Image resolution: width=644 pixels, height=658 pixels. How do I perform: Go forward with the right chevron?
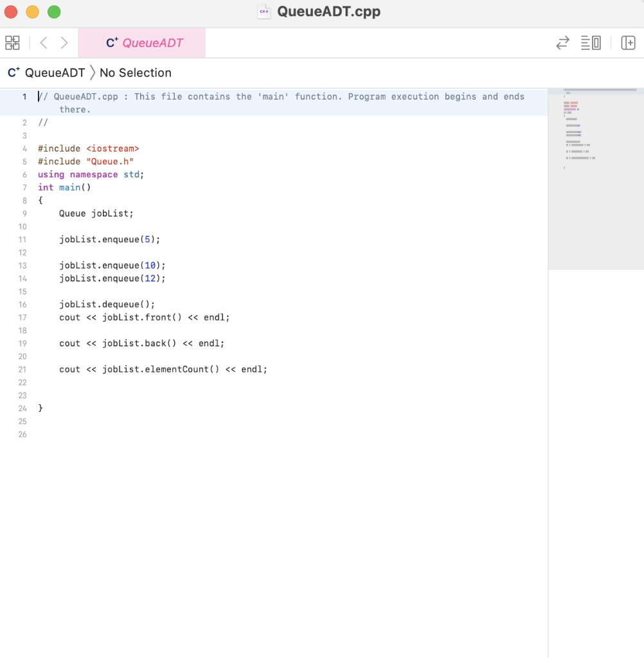(64, 43)
